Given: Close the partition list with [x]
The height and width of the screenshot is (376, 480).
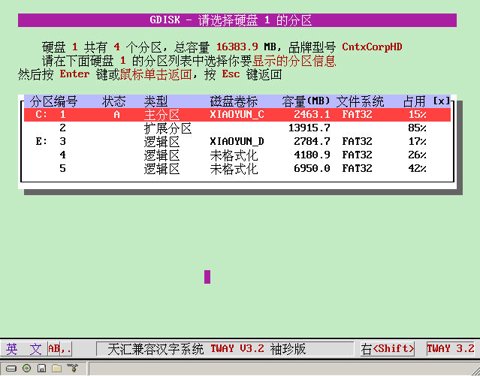Looking at the screenshot, I should [x=441, y=101].
